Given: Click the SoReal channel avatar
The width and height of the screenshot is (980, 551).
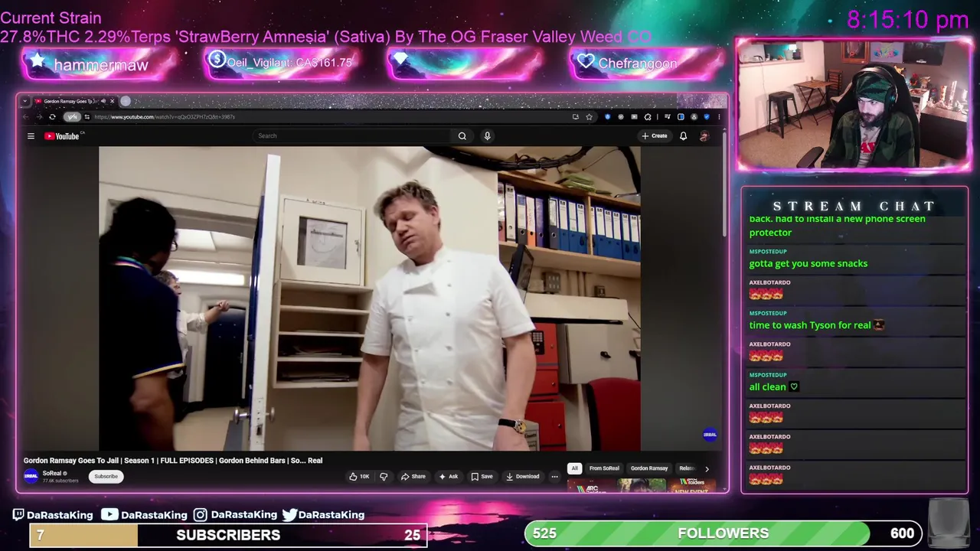Looking at the screenshot, I should pos(31,476).
